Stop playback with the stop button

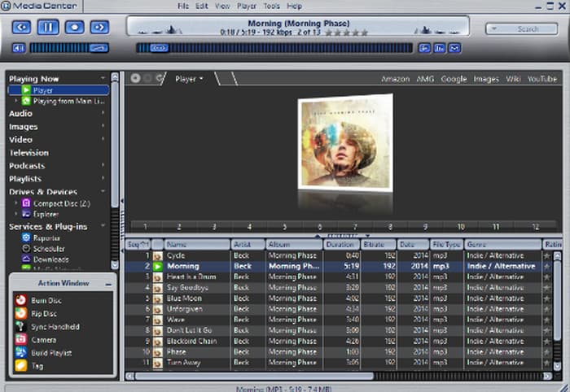click(75, 27)
